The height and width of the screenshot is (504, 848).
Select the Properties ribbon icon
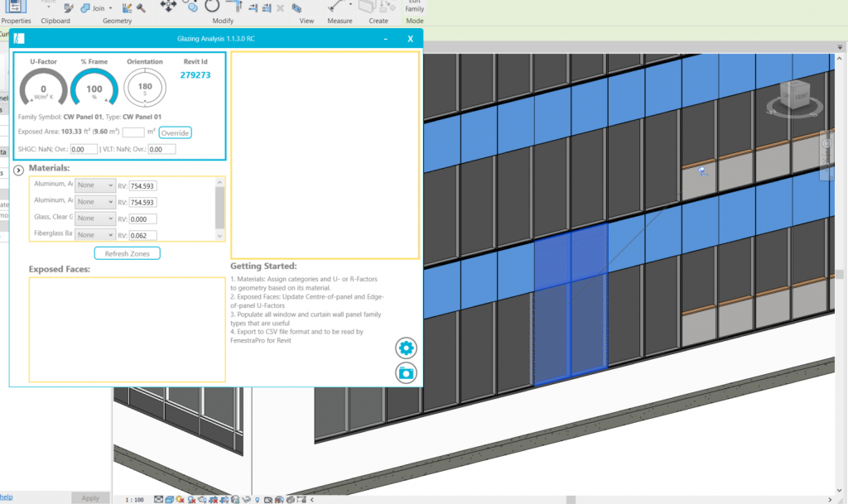15,7
